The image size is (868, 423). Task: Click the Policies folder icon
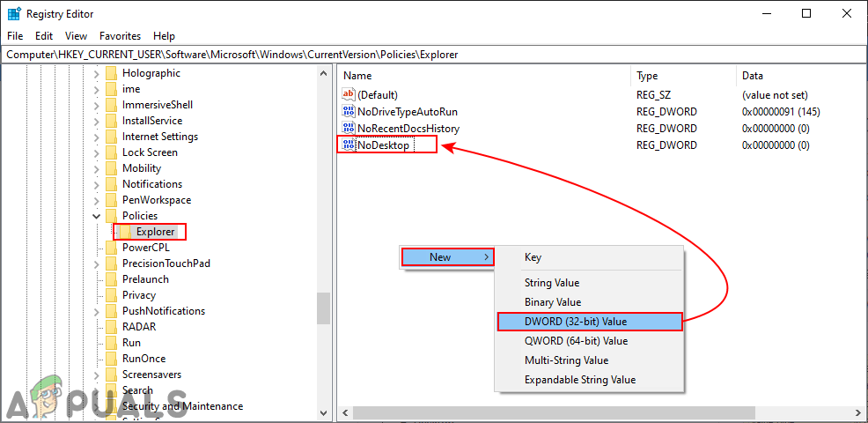coord(112,216)
